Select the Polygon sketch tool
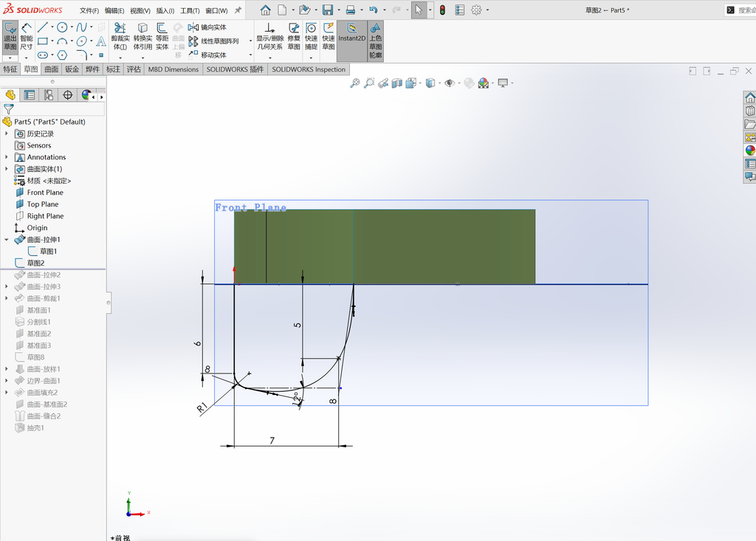 (x=62, y=55)
